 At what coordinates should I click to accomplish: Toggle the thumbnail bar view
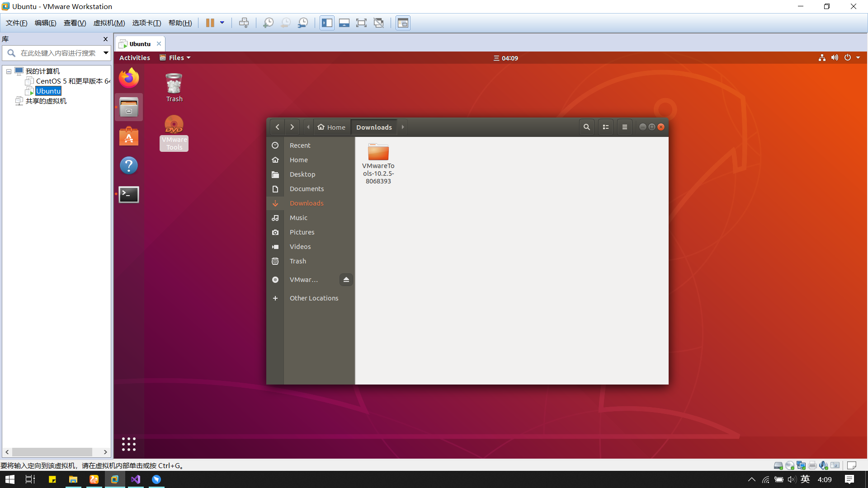point(344,23)
